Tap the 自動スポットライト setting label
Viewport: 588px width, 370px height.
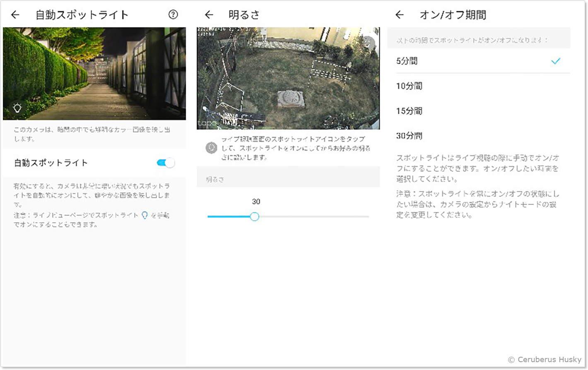(x=51, y=163)
